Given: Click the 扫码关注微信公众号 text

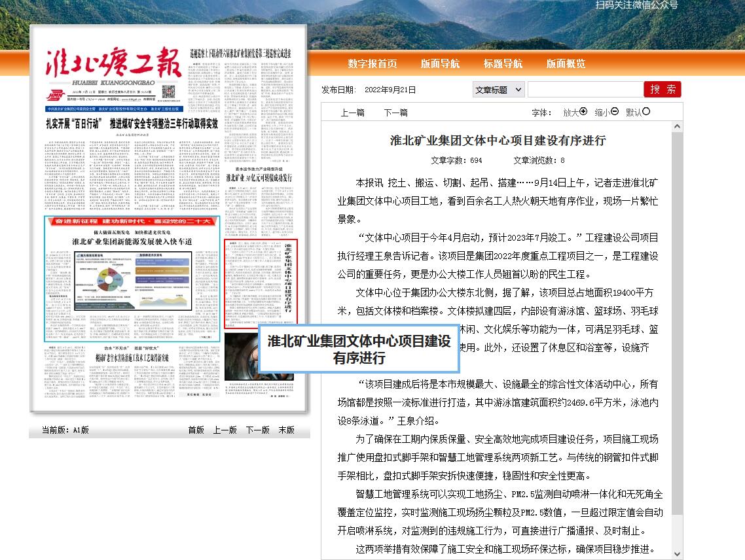Looking at the screenshot, I should pyautogui.click(x=637, y=5).
